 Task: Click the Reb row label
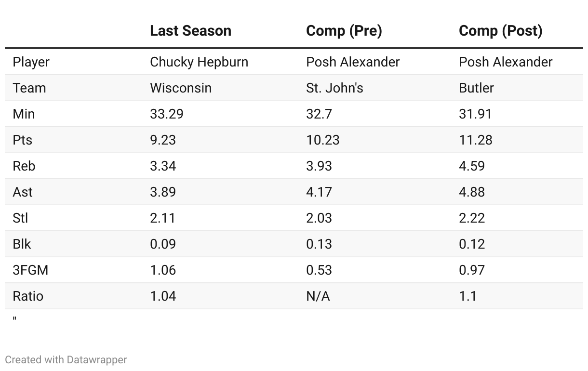(24, 166)
